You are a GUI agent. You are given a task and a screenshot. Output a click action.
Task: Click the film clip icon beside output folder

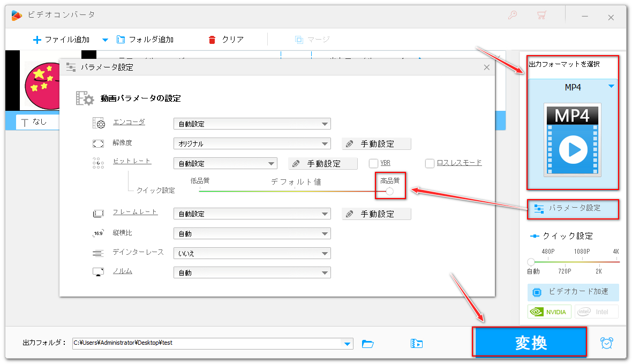coord(417,344)
